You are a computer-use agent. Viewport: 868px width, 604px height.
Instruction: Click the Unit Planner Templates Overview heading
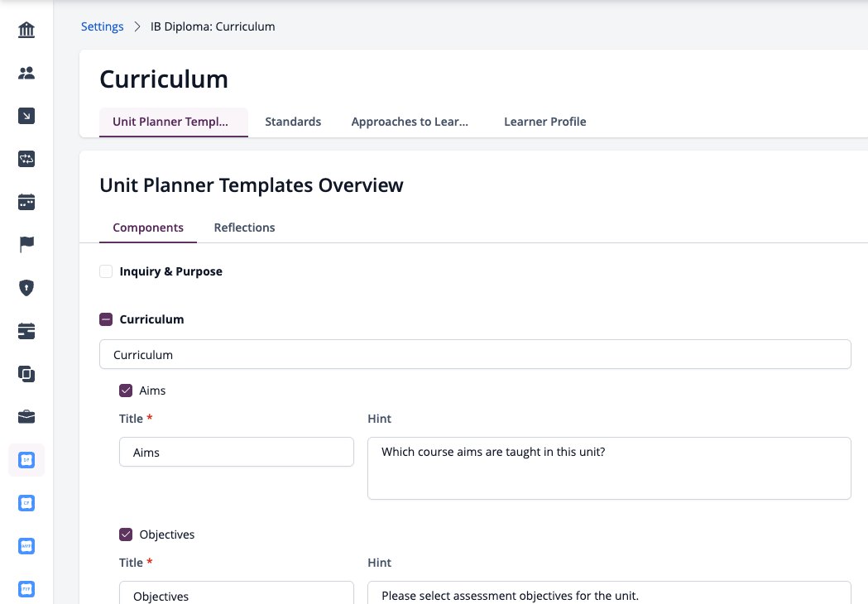tap(252, 185)
